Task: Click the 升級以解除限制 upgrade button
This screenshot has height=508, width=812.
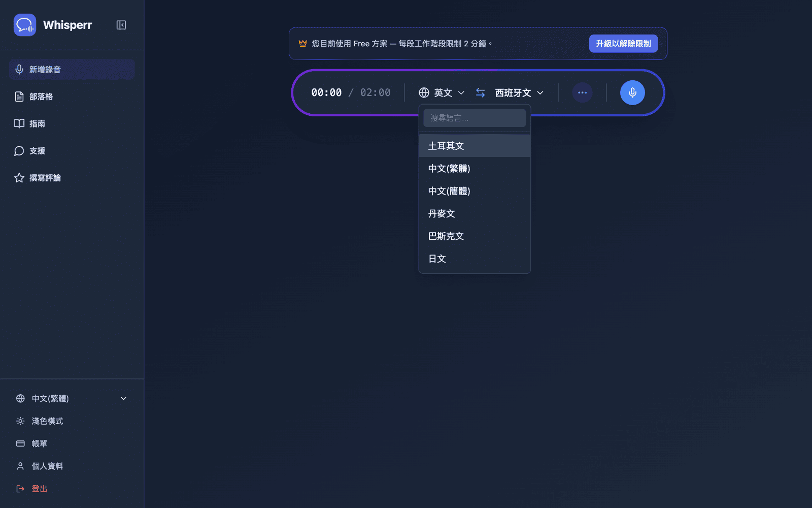Action: tap(623, 44)
